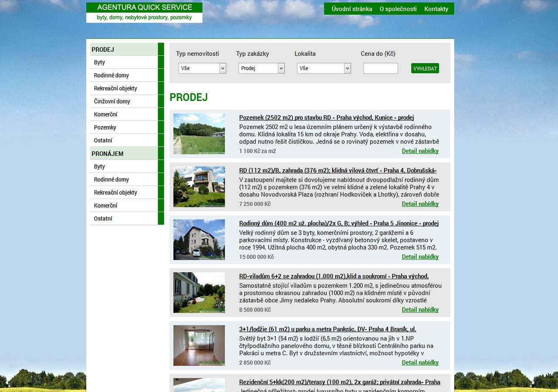The image size is (558, 392).
Task: Expand the Typ nemovitosti dropdown
Action: (x=202, y=68)
